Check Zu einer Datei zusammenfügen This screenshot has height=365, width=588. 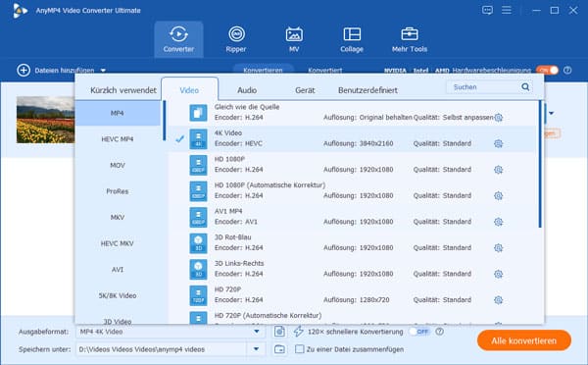[x=299, y=349]
